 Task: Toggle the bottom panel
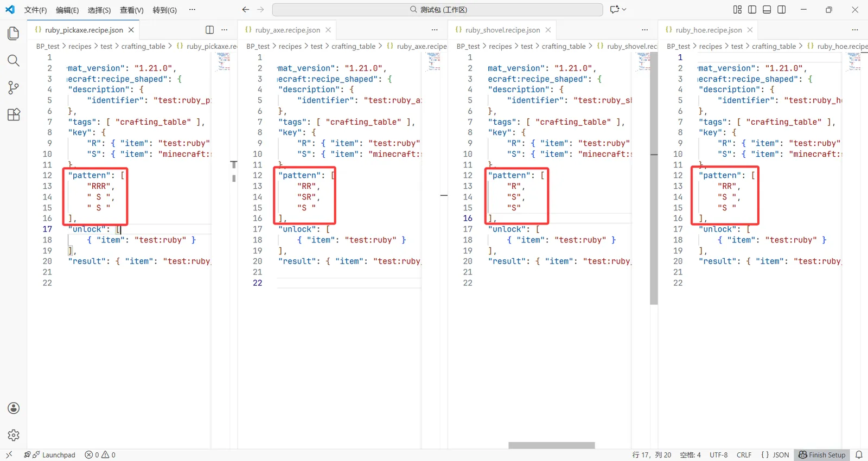pyautogui.click(x=767, y=9)
